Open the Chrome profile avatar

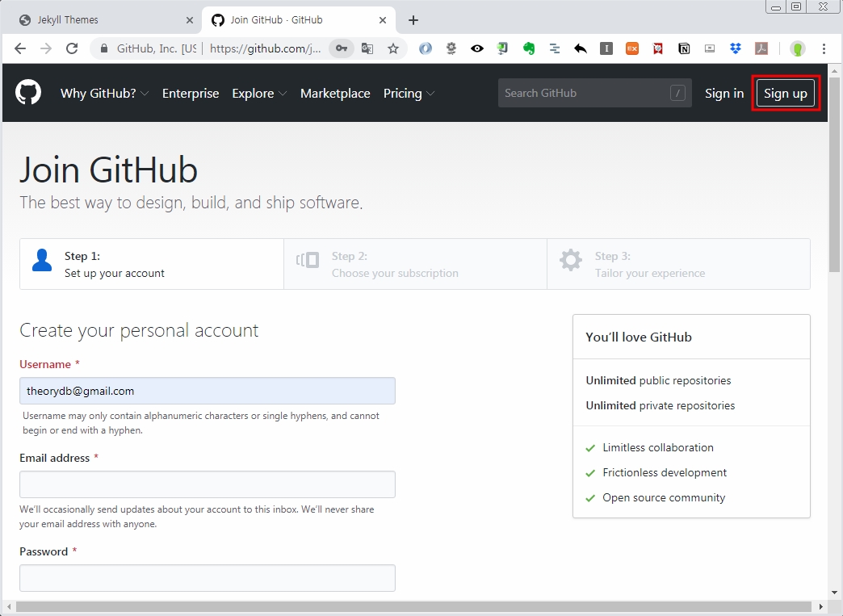pos(798,48)
